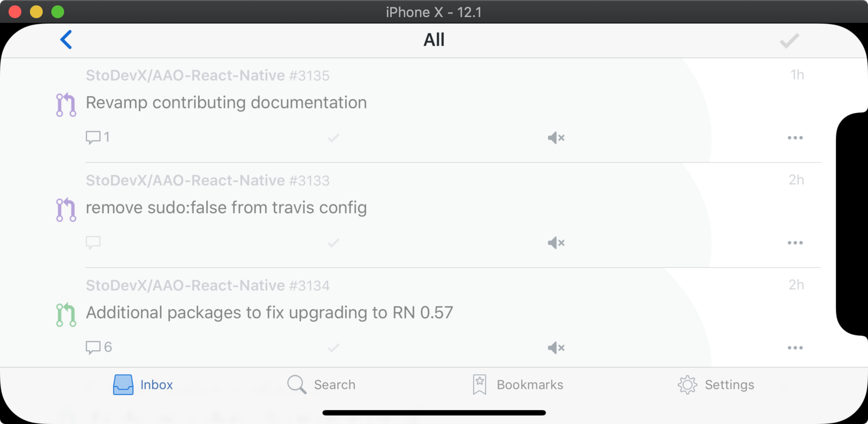Viewport: 868px width, 424px height.
Task: Open 'Additional packages to fix upgrading to RN 0.57'
Action: pyautogui.click(x=269, y=313)
